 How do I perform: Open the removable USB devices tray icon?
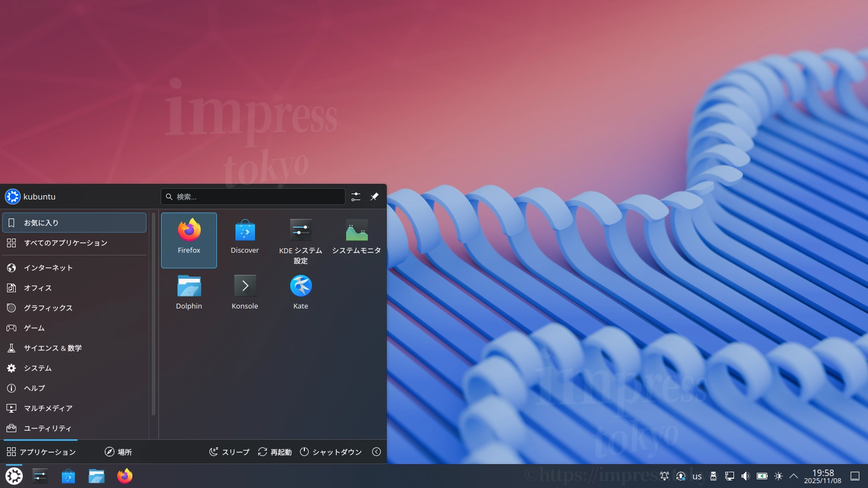[713, 476]
